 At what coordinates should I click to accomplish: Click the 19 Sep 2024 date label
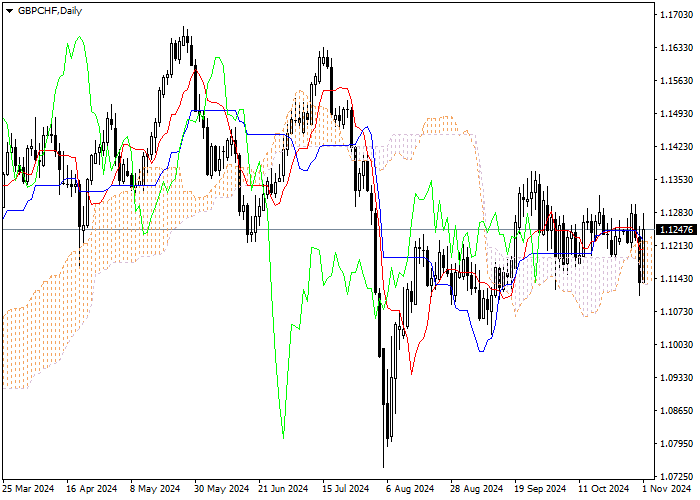(540, 489)
